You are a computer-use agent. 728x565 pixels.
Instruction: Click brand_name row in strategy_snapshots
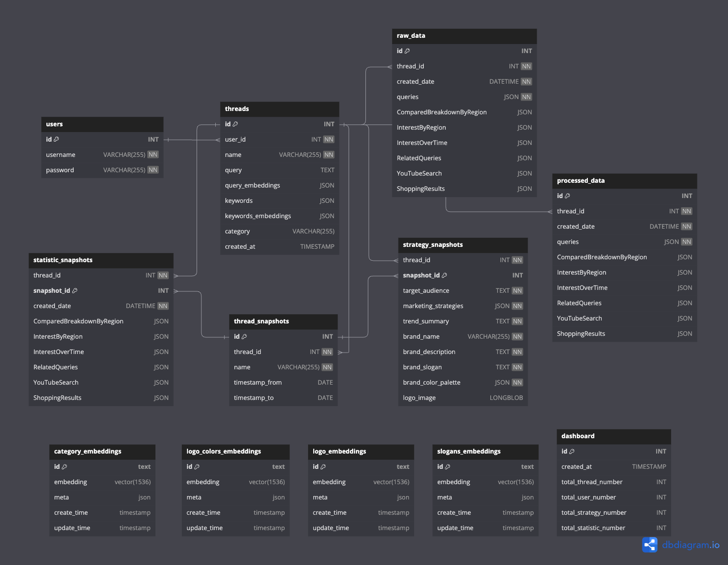pyautogui.click(x=463, y=337)
